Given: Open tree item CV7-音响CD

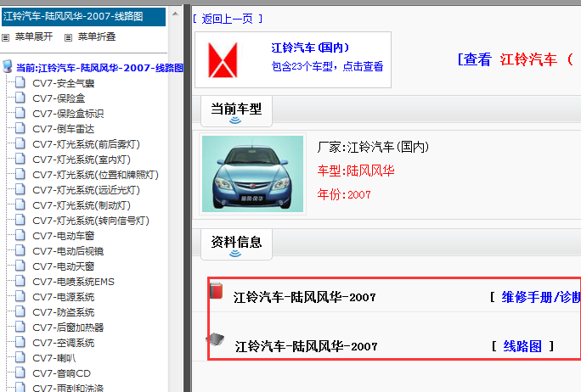Looking at the screenshot, I should (61, 373).
